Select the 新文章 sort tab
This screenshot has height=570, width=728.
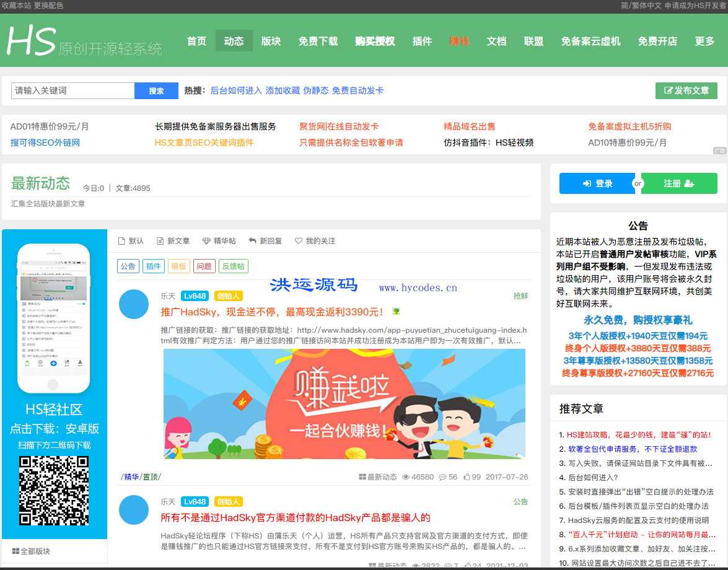pyautogui.click(x=173, y=241)
